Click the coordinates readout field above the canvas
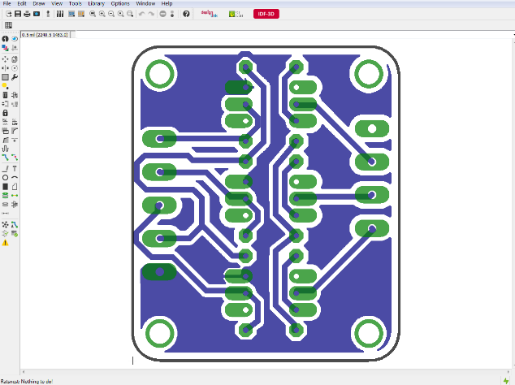 tap(45, 35)
